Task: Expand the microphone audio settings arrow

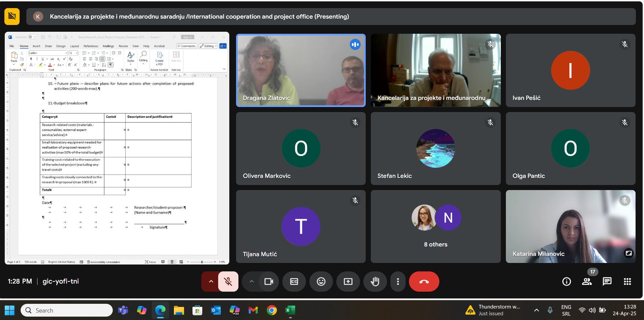Action: point(211,282)
